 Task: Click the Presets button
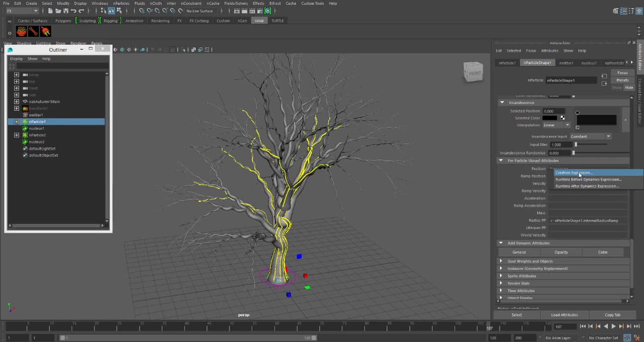click(x=622, y=80)
